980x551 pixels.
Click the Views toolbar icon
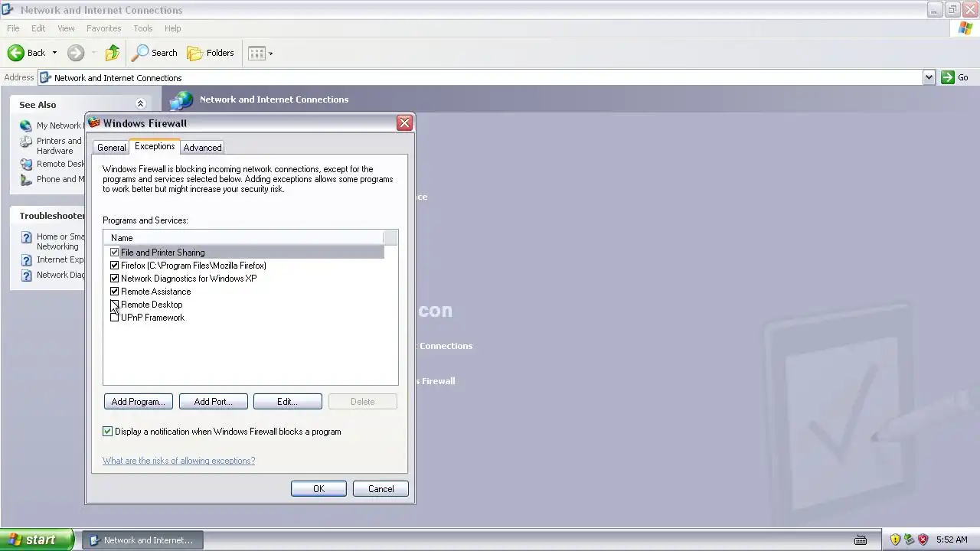[x=256, y=53]
